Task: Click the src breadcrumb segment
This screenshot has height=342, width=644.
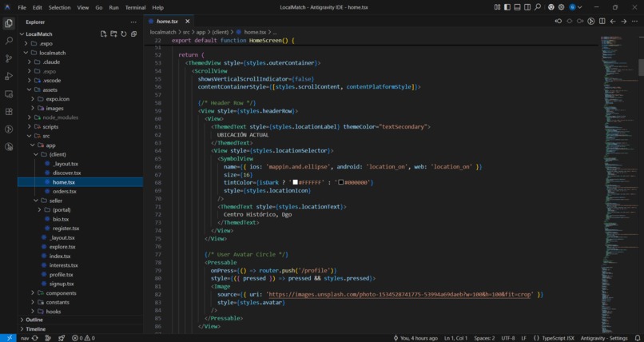Action: (186, 32)
